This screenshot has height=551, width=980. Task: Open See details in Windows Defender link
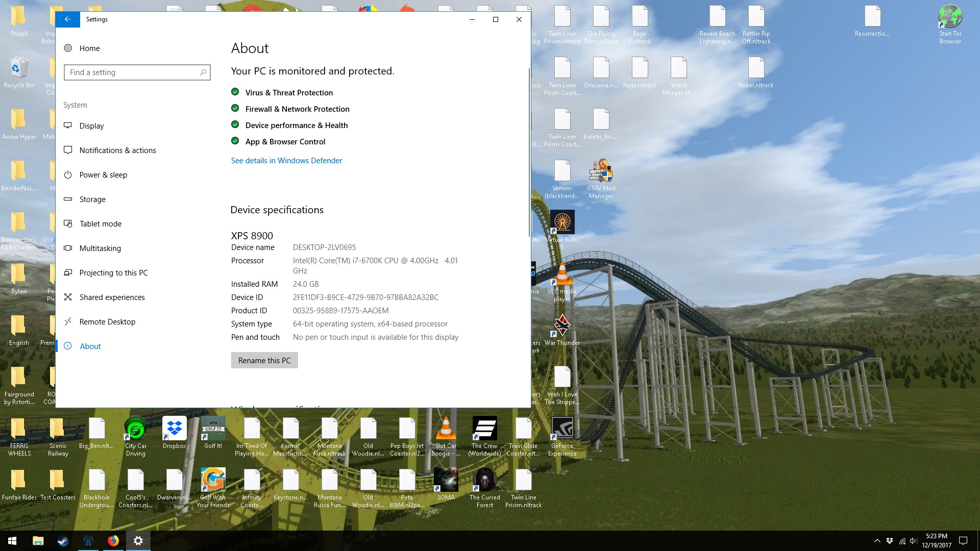pos(286,161)
